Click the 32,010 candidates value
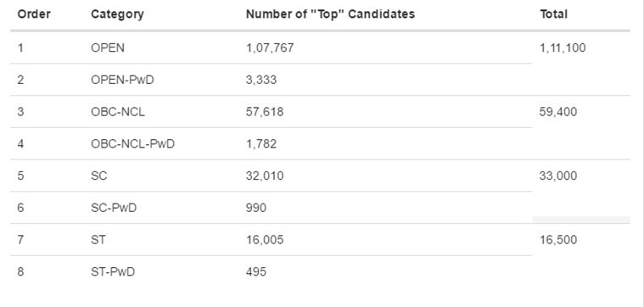The width and height of the screenshot is (644, 307). (x=265, y=176)
